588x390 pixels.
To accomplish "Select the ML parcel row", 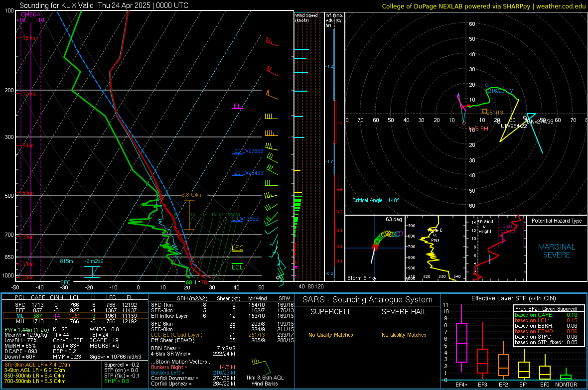I will pos(75,316).
